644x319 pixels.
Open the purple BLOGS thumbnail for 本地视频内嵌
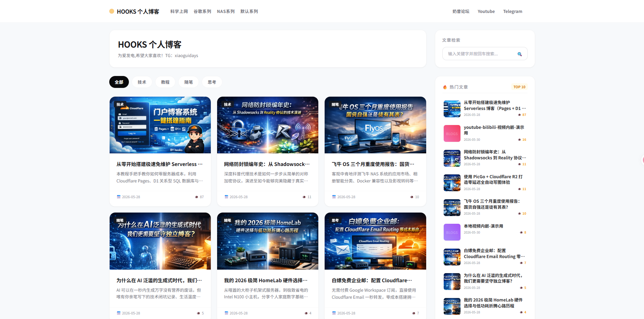[x=452, y=232]
